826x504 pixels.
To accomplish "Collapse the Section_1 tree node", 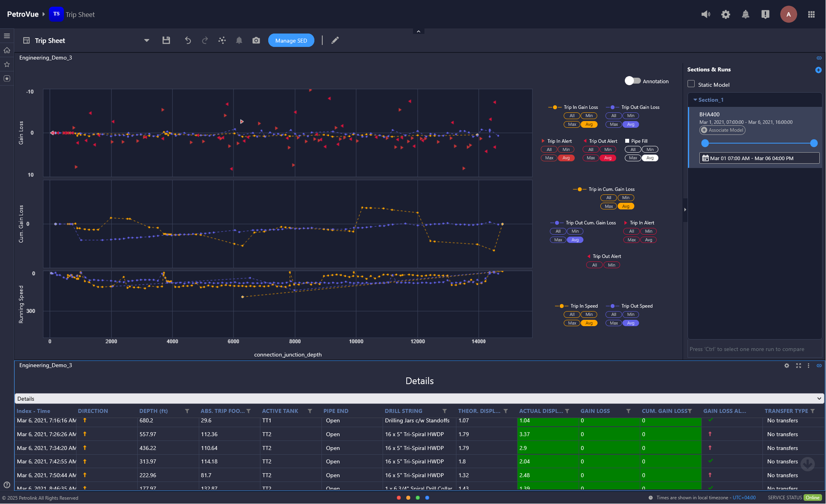I will click(695, 100).
